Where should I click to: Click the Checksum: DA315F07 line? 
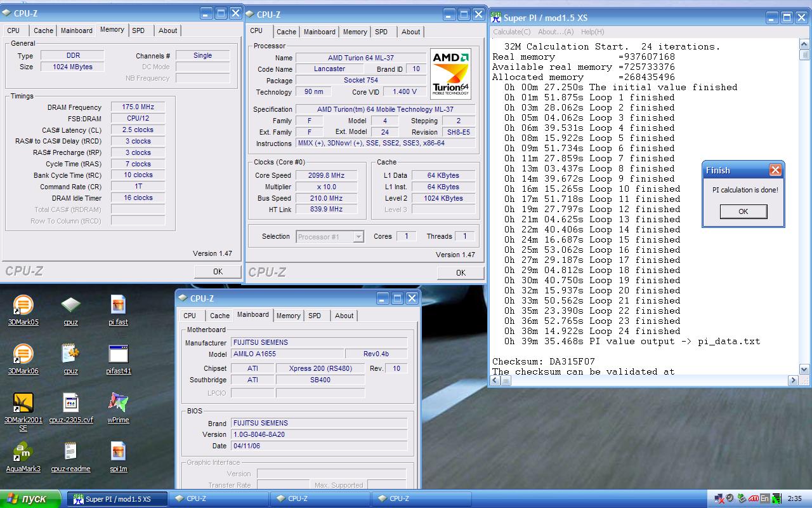[544, 361]
